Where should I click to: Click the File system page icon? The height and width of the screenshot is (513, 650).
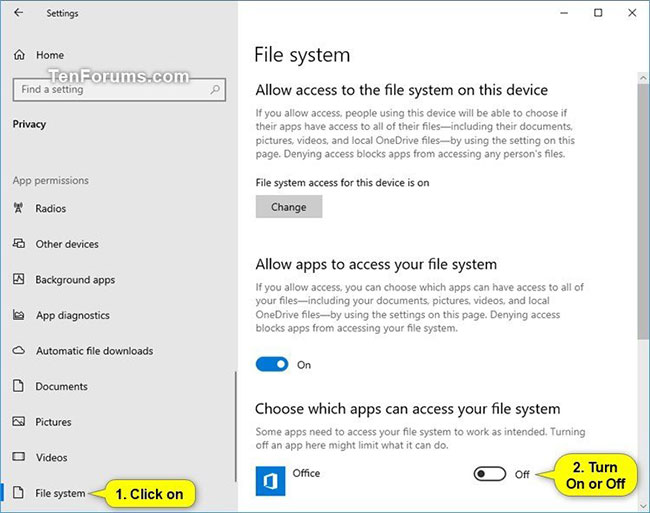pyautogui.click(x=18, y=493)
